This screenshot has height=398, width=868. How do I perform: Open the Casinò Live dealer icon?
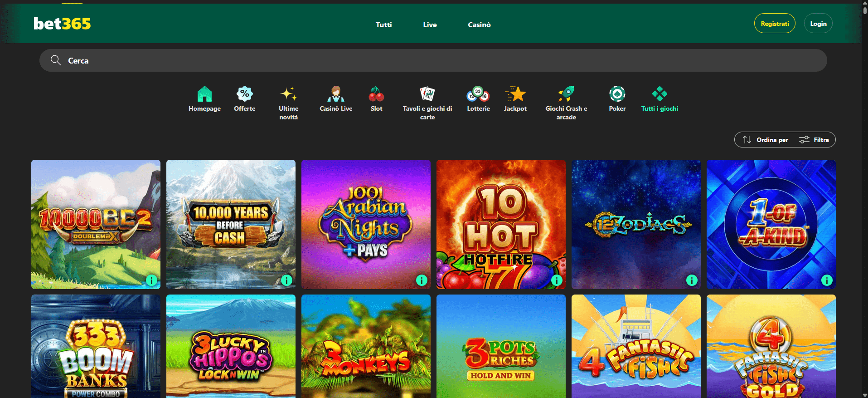coord(336,94)
